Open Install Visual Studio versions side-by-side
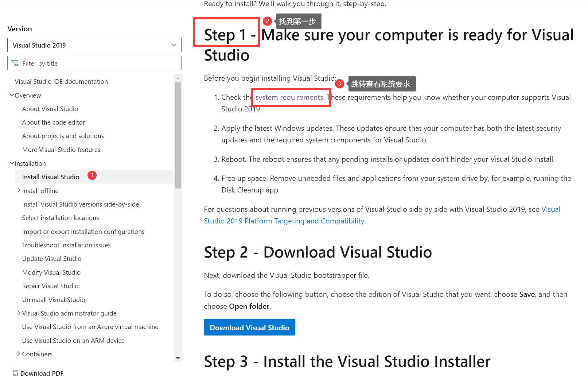The image size is (588, 380). pyautogui.click(x=80, y=204)
